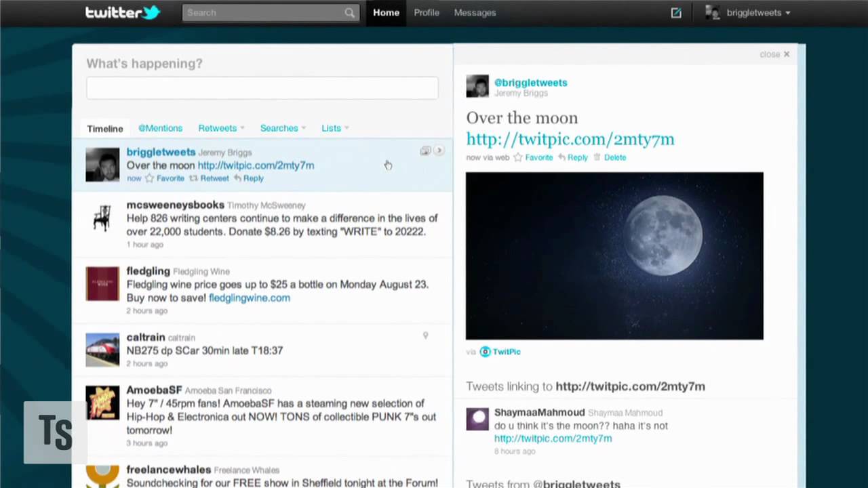868x488 pixels.
Task: Expand the Lists dropdown tab
Action: [x=335, y=128]
